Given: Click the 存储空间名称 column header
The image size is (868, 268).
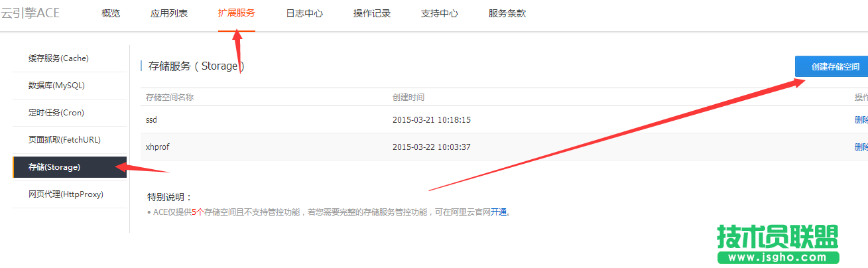Looking at the screenshot, I should [x=170, y=98].
